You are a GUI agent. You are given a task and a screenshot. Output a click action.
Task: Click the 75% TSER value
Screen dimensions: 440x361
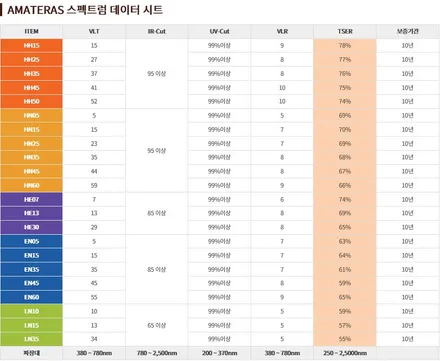pos(345,88)
